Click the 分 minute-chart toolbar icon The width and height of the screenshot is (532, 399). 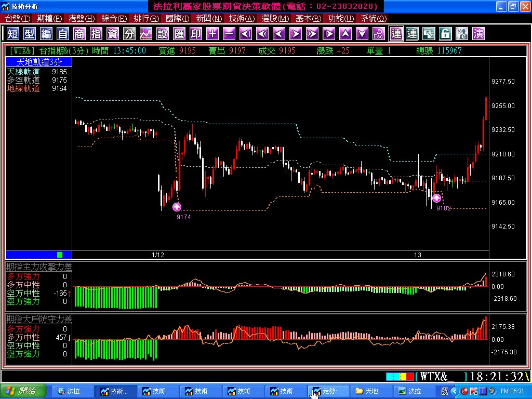click(129, 34)
